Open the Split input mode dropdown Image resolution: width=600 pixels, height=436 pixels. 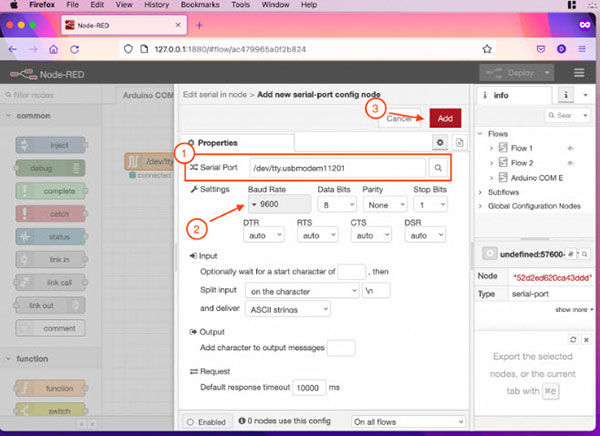tap(301, 290)
